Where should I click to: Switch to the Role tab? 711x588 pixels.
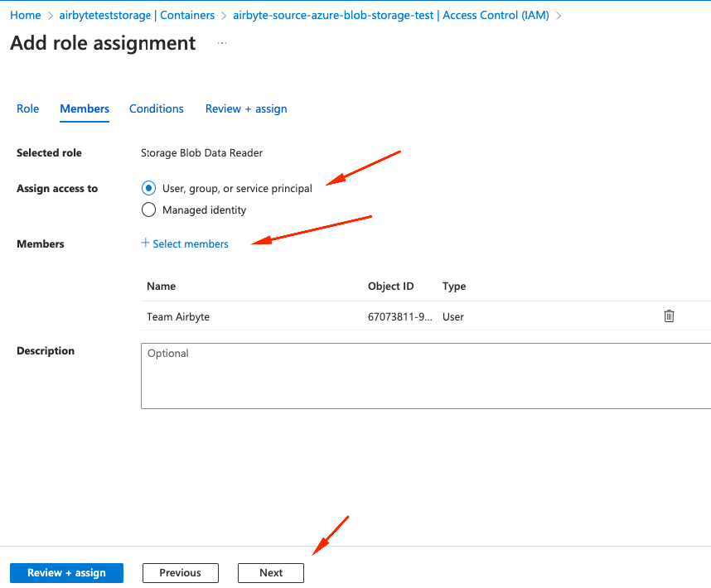(28, 108)
